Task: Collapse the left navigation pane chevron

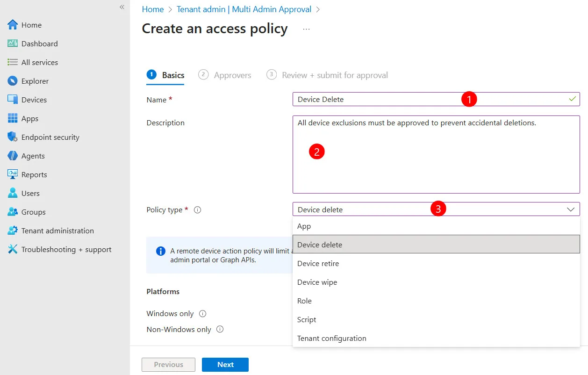Action: tap(122, 7)
